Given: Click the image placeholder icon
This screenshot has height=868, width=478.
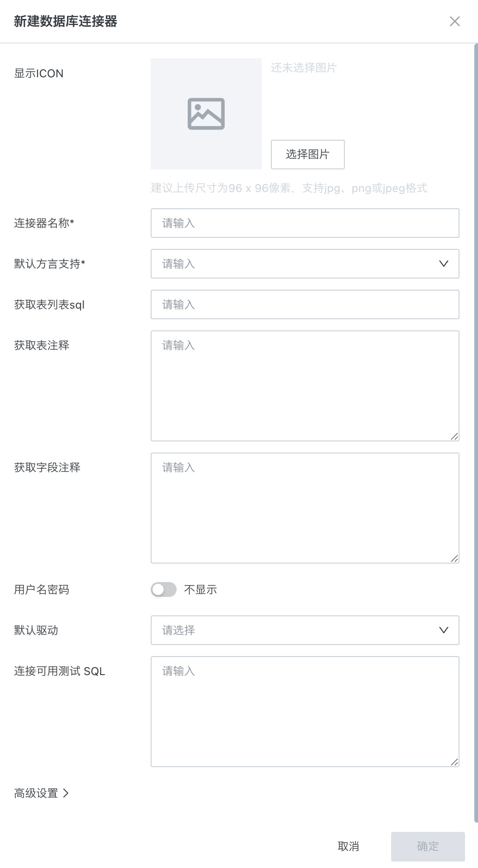Looking at the screenshot, I should pos(206,114).
